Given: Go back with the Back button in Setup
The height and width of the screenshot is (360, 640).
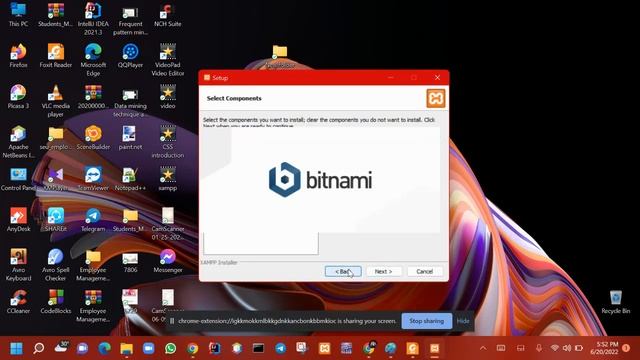Looking at the screenshot, I should (343, 271).
